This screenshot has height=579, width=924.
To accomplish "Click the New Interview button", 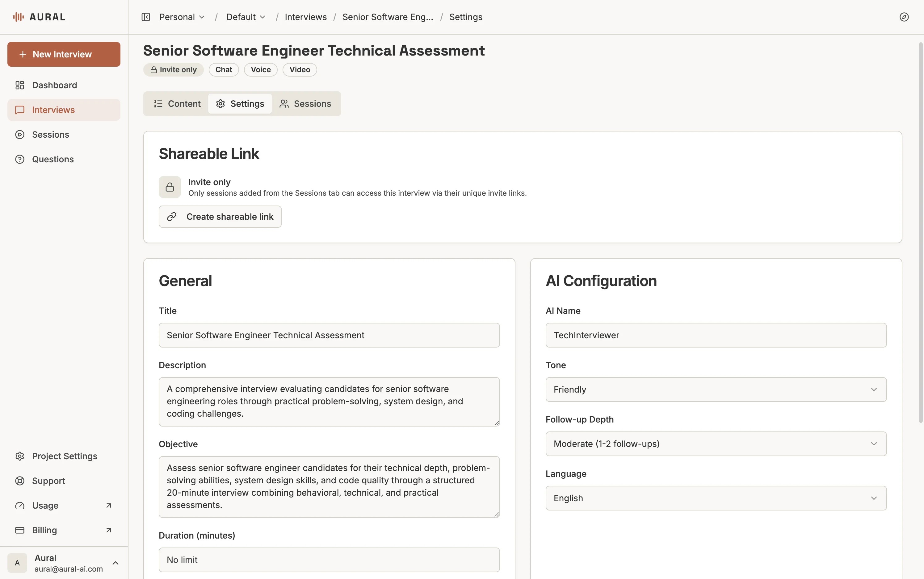I will [64, 54].
